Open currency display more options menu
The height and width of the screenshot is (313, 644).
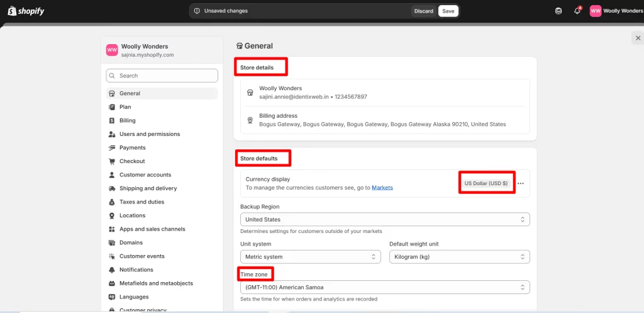(521, 183)
